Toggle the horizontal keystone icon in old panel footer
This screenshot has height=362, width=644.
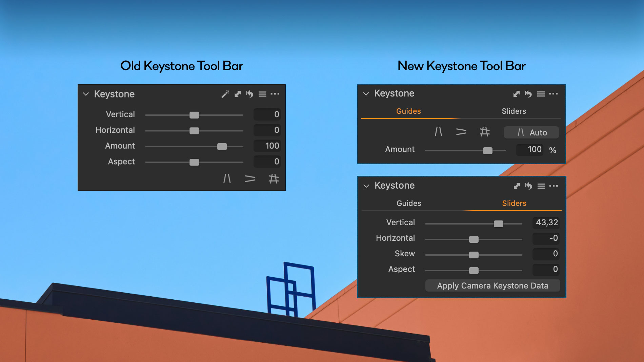point(250,179)
